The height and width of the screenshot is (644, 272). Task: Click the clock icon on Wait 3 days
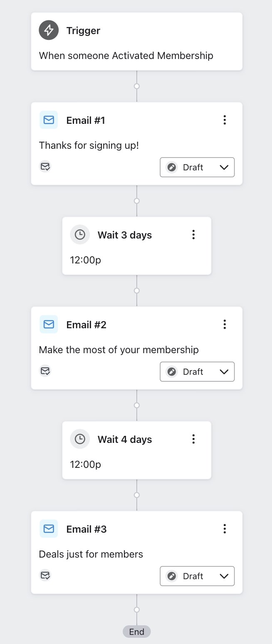pos(80,234)
